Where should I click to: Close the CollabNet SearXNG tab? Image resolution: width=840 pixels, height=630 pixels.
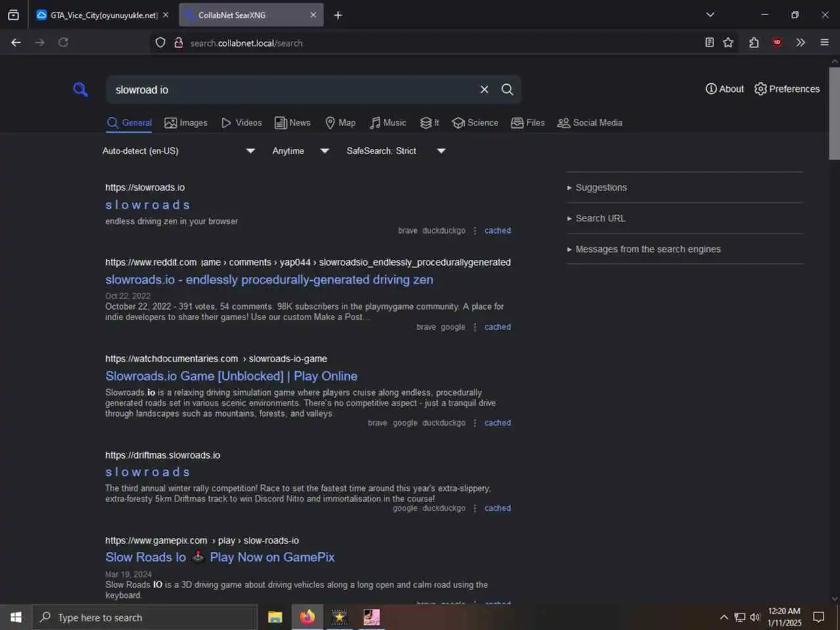click(313, 15)
